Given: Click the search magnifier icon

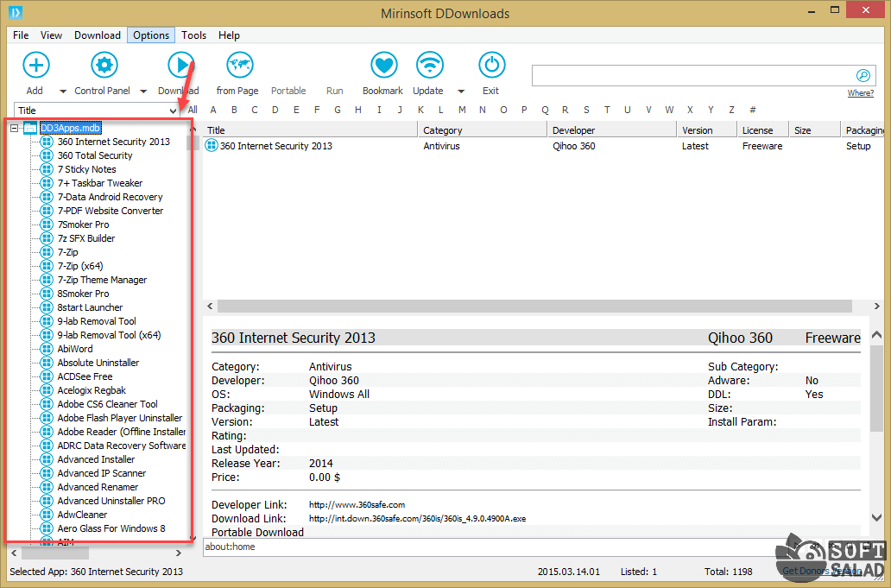Looking at the screenshot, I should point(862,76).
